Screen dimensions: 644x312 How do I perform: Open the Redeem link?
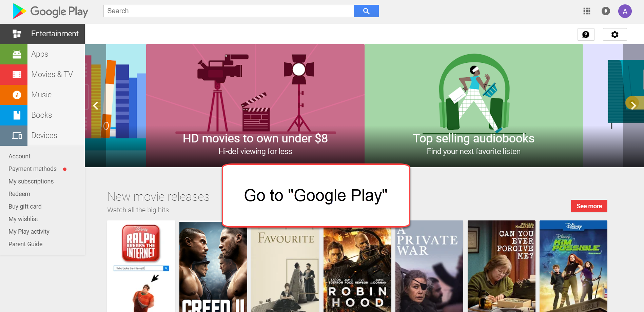point(19,194)
